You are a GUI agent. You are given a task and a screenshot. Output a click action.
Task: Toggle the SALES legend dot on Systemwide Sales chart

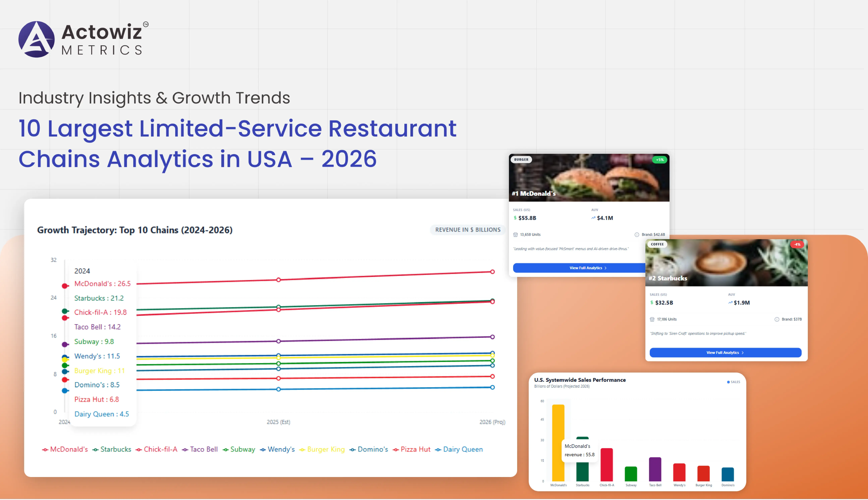pyautogui.click(x=728, y=382)
